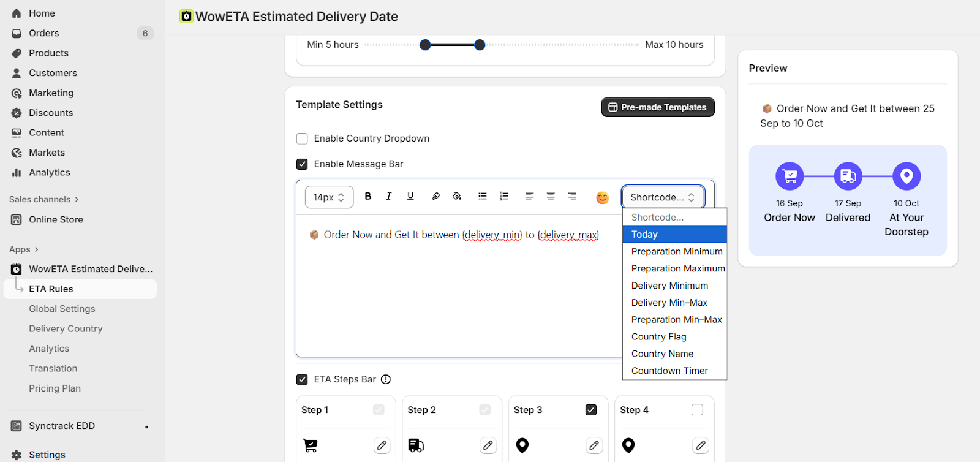
Task: Click the ETA Steps Bar info icon
Action: tap(386, 379)
